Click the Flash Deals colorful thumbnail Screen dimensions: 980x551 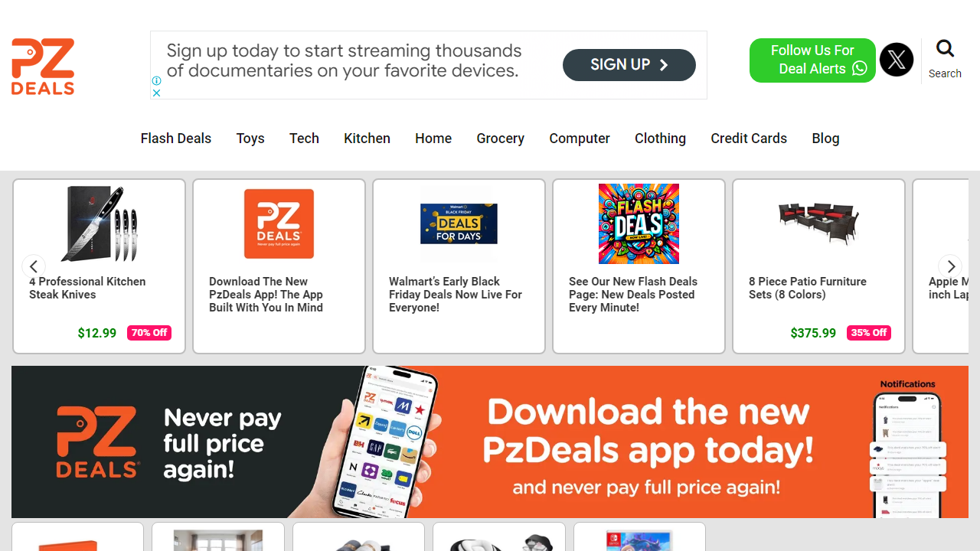pos(639,223)
